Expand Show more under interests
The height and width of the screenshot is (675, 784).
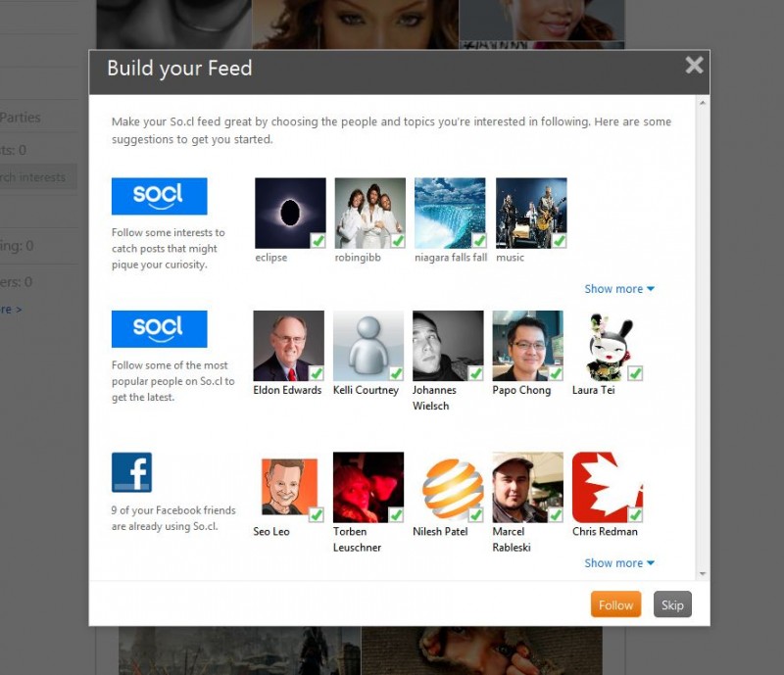coord(619,289)
